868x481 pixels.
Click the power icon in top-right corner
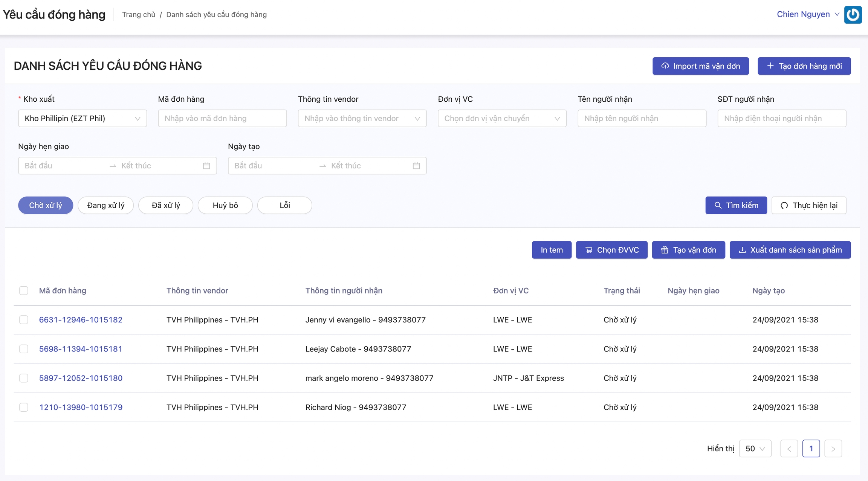pos(853,15)
